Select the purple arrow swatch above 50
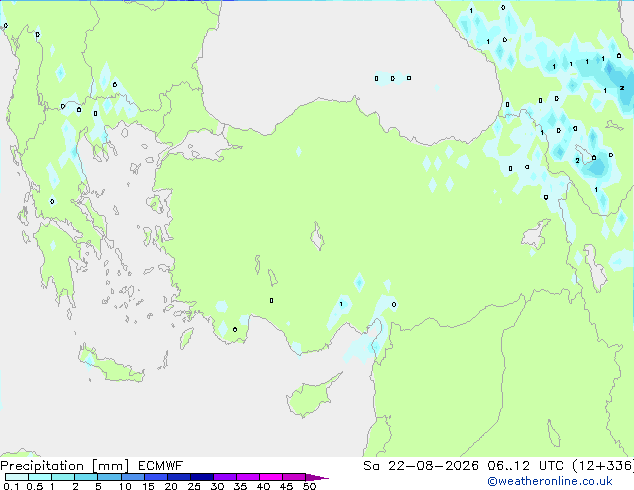 pyautogui.click(x=317, y=477)
